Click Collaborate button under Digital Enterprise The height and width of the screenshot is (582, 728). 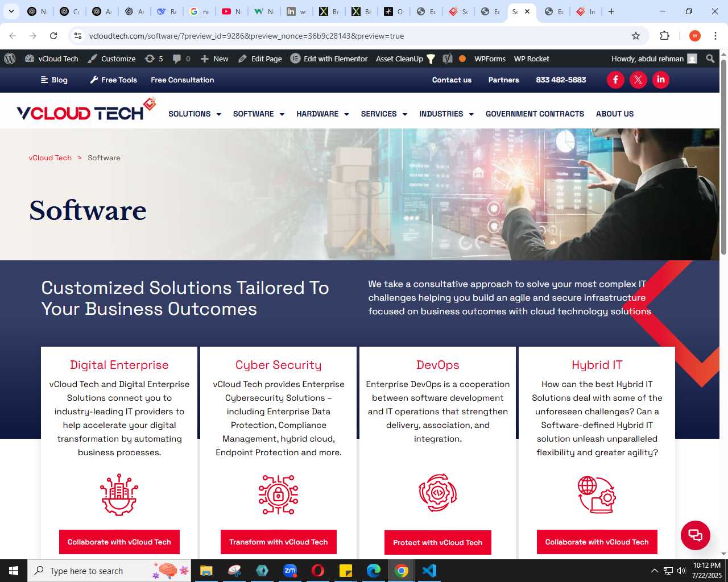click(x=119, y=542)
